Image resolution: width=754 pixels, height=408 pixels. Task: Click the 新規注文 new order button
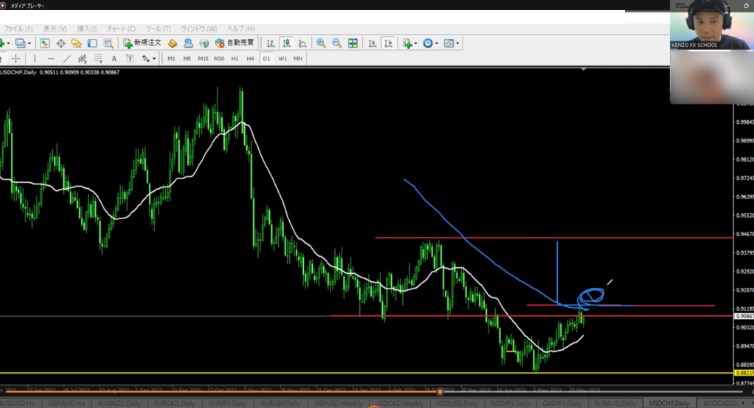tap(142, 43)
